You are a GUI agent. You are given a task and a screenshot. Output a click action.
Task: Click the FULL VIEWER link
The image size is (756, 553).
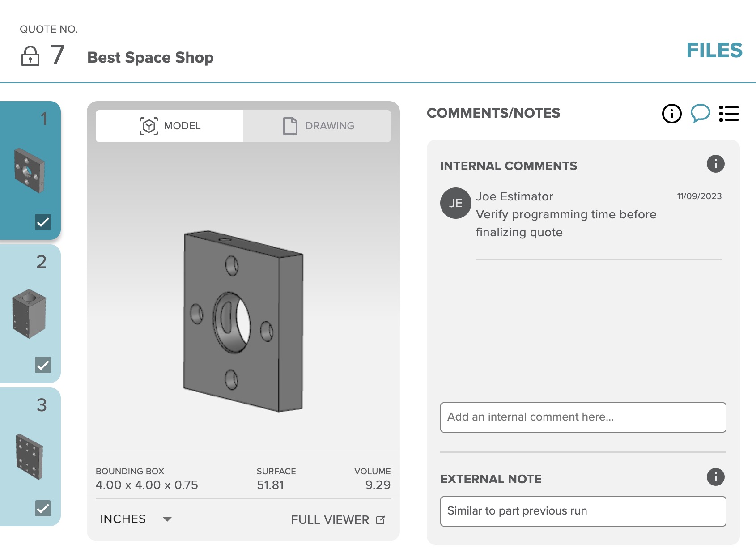[x=330, y=520]
